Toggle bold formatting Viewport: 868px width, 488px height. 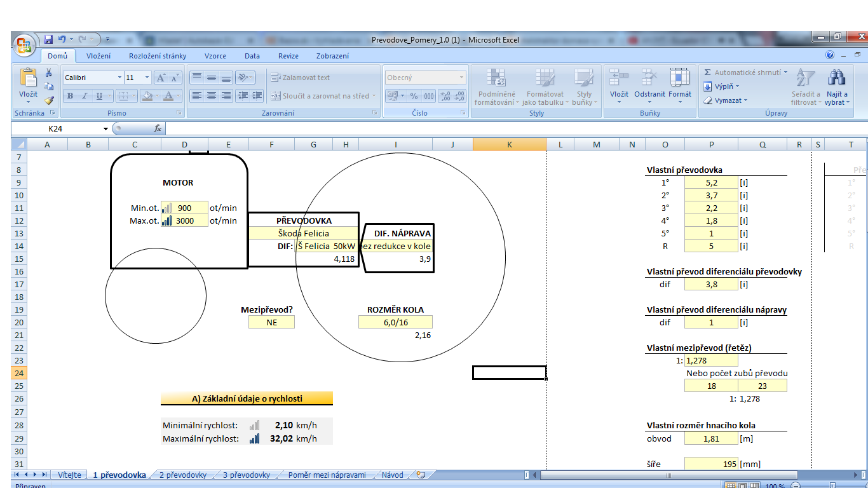(x=70, y=96)
